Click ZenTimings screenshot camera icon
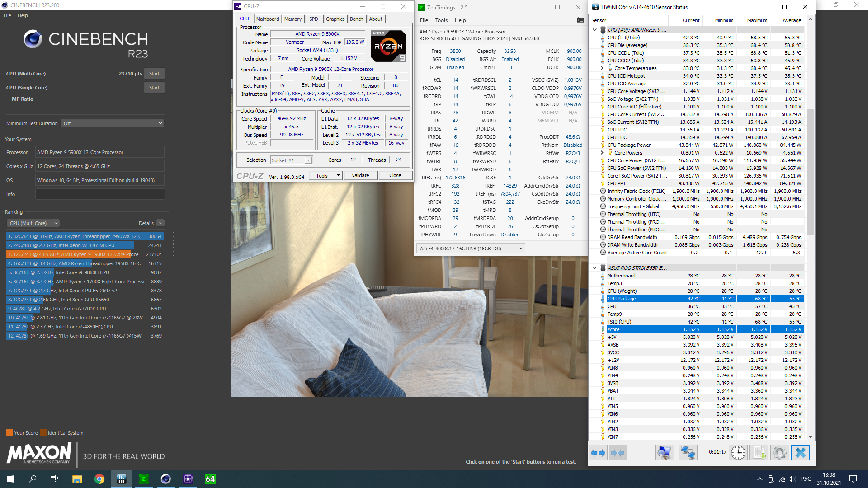This screenshot has width=868, height=488. (580, 20)
